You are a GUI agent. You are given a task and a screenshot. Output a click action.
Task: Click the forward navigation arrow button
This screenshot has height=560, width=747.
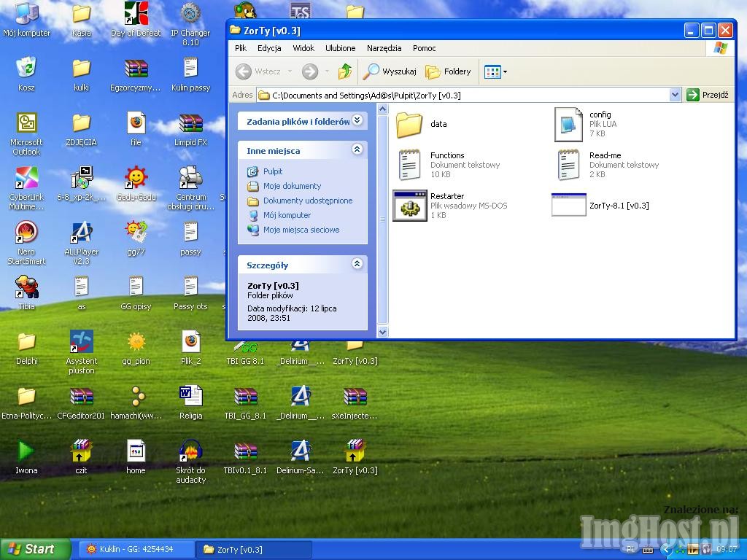310,71
